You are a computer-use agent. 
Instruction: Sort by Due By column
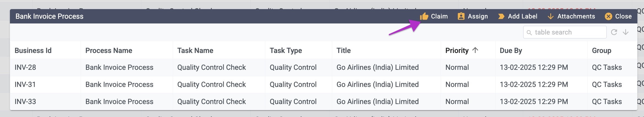pos(511,50)
